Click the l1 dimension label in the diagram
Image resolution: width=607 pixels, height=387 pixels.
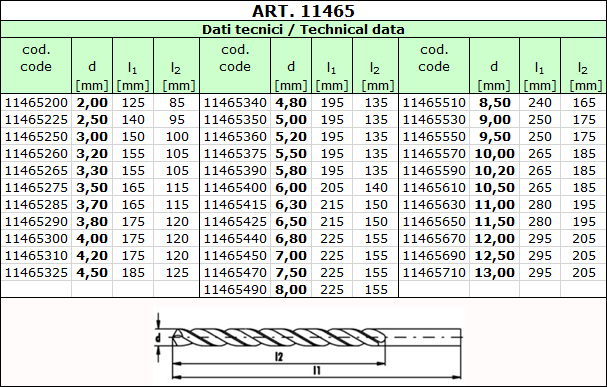(317, 370)
